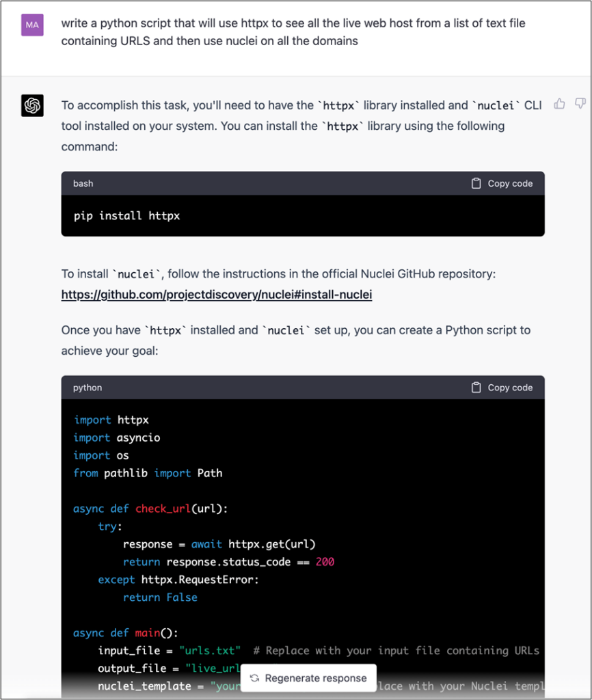Image resolution: width=592 pixels, height=700 pixels.
Task: Click the 'import asyncio' code line
Action: click(x=117, y=438)
